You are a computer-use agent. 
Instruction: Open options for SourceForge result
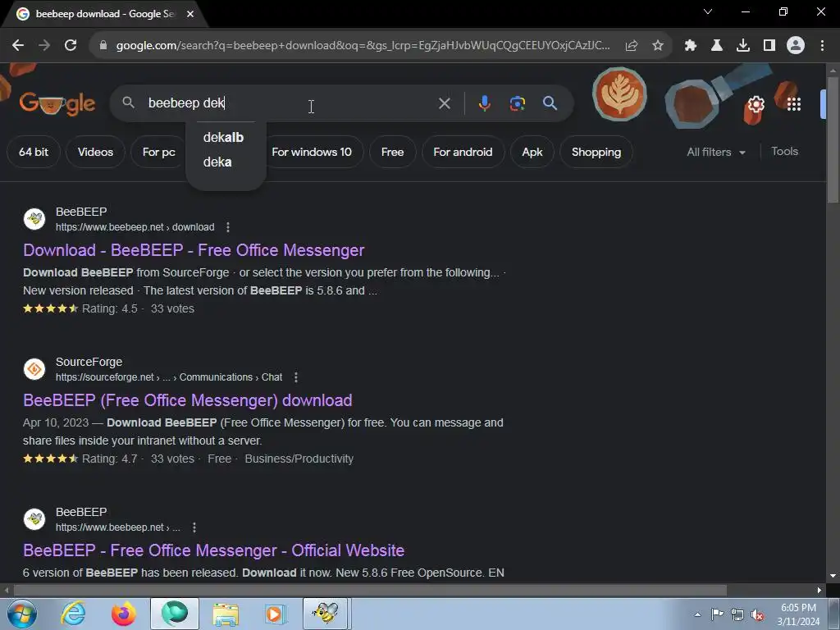pos(295,377)
